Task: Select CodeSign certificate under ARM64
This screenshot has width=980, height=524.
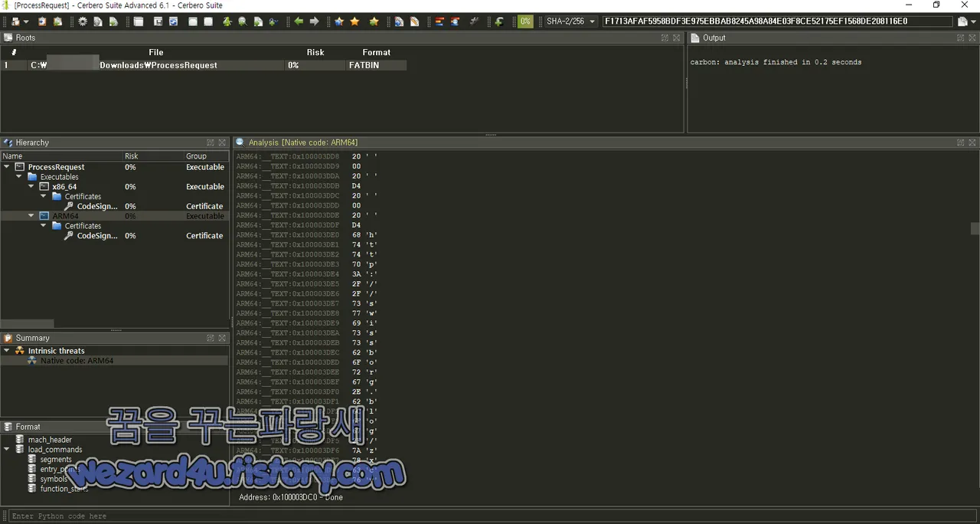Action: point(97,236)
